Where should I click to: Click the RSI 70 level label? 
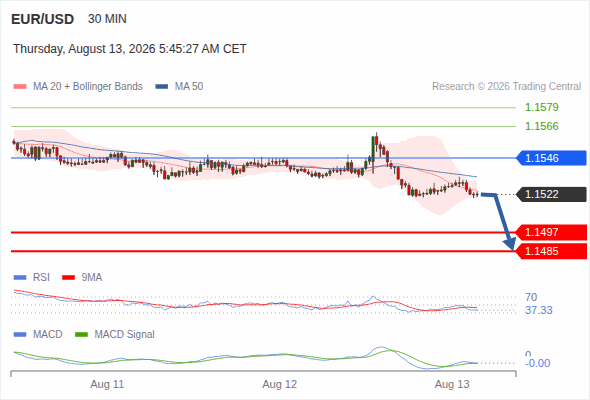pos(531,297)
